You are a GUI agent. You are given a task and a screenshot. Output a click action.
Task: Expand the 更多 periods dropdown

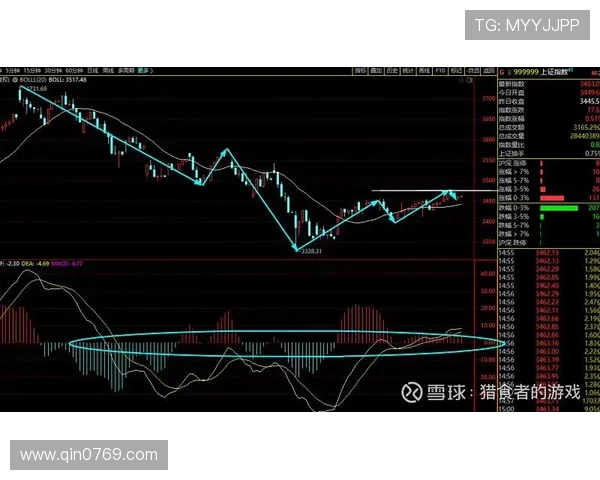pyautogui.click(x=143, y=70)
